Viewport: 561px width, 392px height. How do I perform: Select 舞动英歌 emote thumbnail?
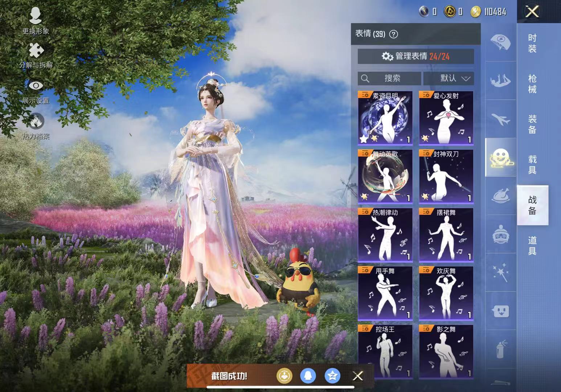click(385, 176)
